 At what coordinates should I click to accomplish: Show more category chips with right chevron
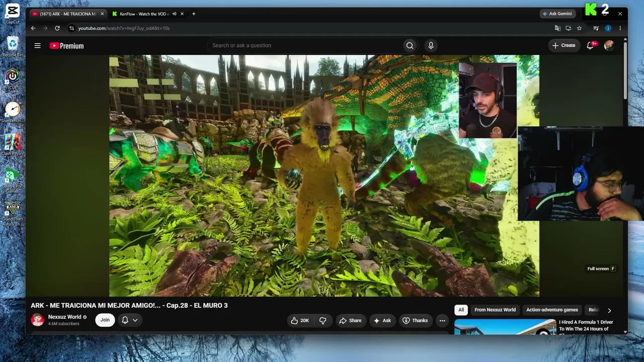(609, 311)
